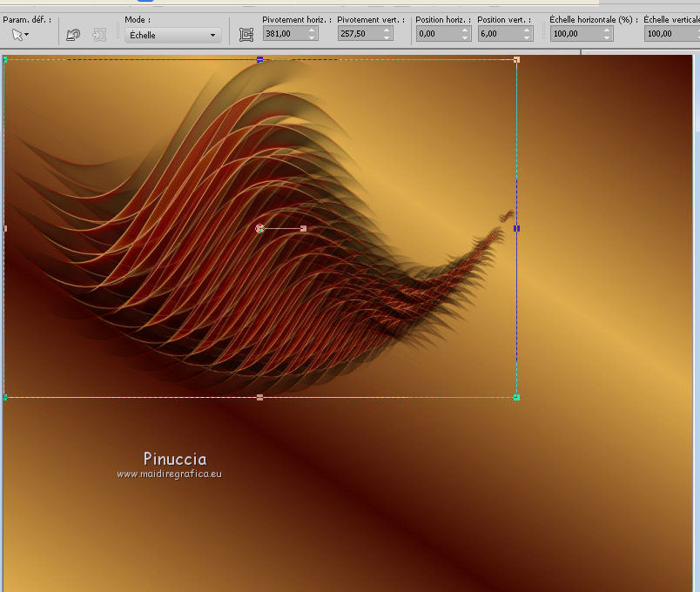Click the Pivotement horiz. input field
Screen dimensions: 700x592
coord(283,34)
